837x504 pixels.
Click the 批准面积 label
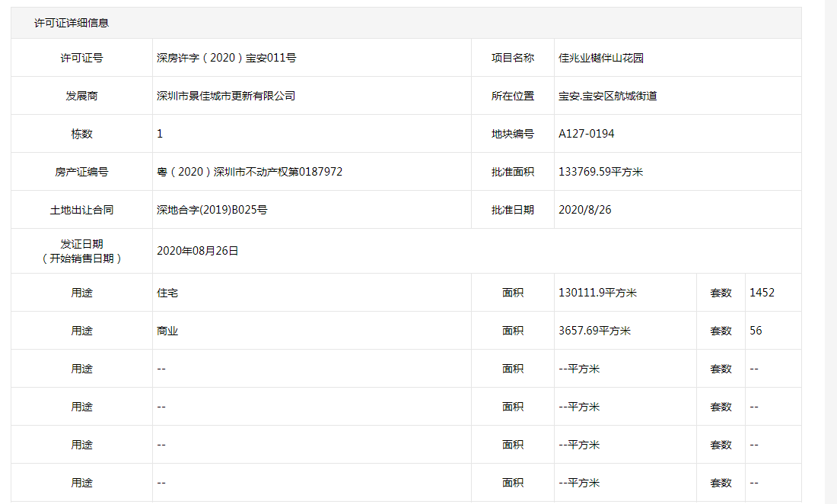pyautogui.click(x=512, y=172)
